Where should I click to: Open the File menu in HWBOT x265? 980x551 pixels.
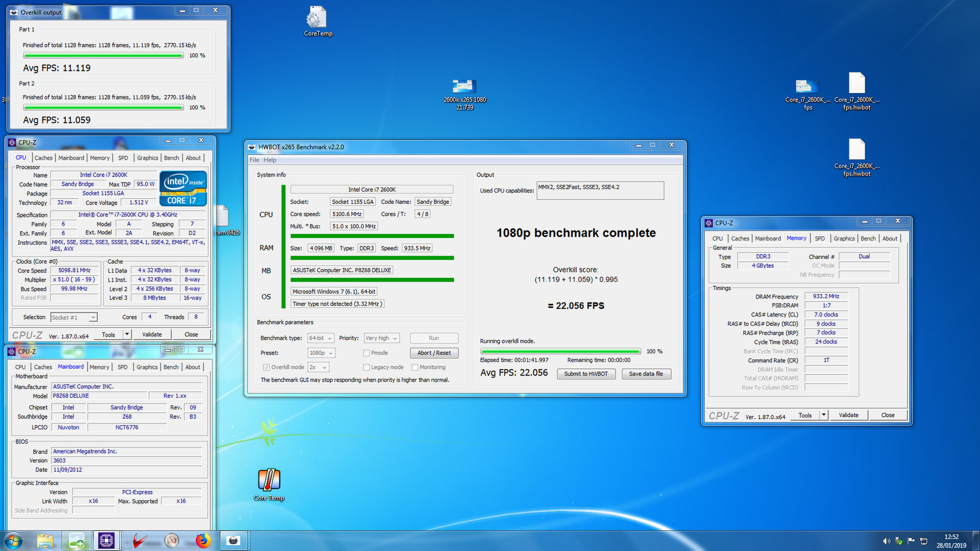(254, 160)
